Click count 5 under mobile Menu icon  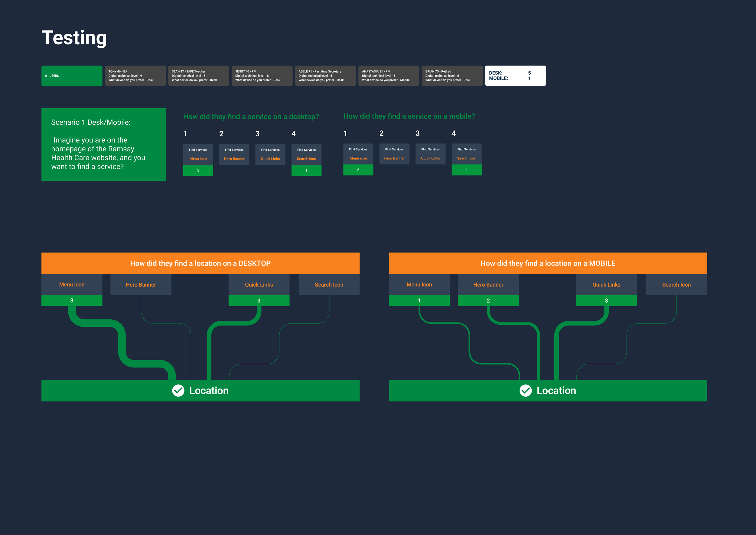[358, 170]
